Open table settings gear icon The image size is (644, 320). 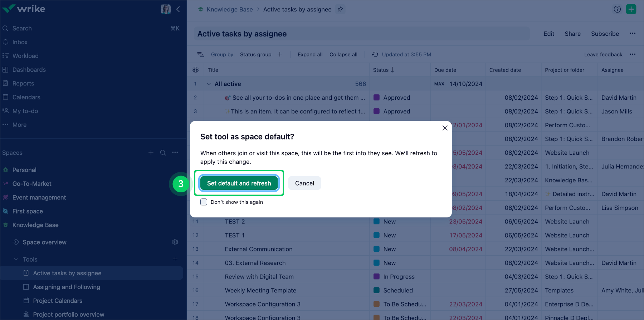coord(196,70)
